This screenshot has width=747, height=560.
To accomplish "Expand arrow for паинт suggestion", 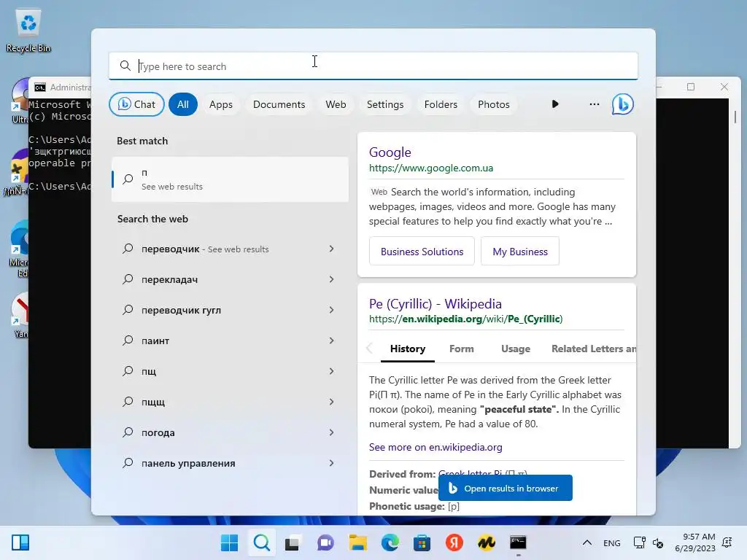I will (x=332, y=341).
